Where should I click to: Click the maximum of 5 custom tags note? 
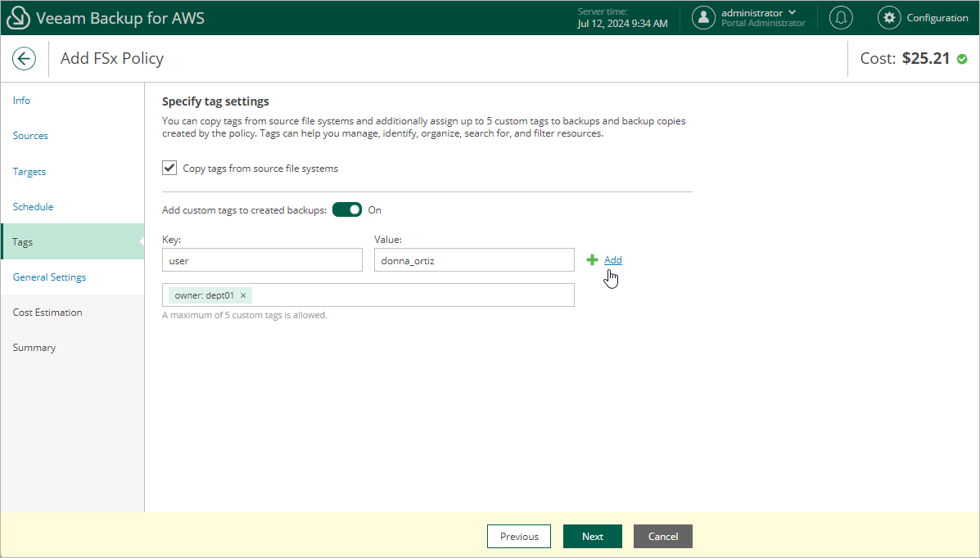pos(244,316)
